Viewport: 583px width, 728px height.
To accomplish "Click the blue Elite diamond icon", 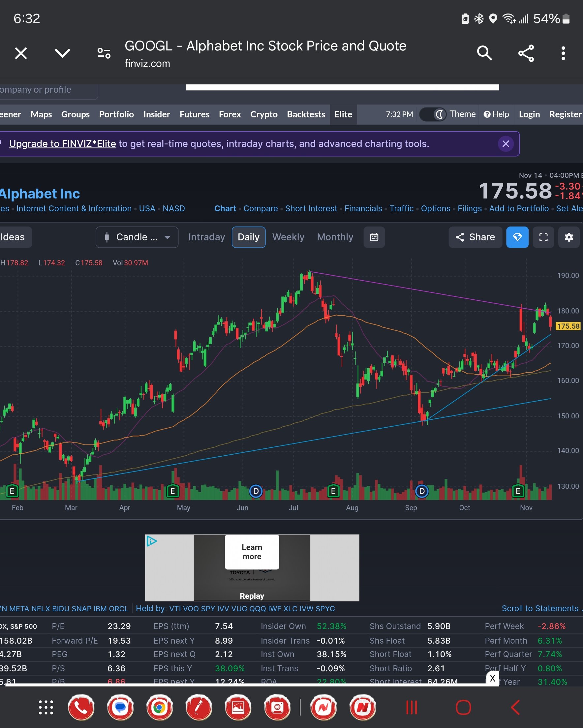I will [x=517, y=237].
